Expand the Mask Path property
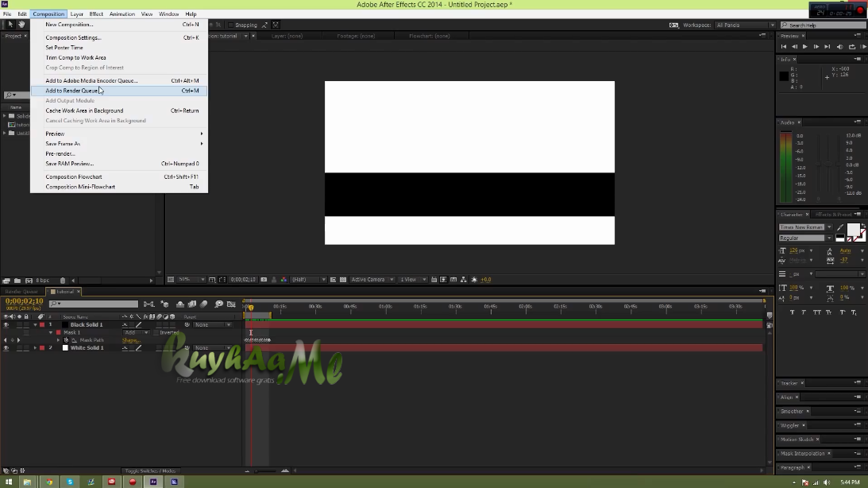The image size is (868, 488). 58,340
